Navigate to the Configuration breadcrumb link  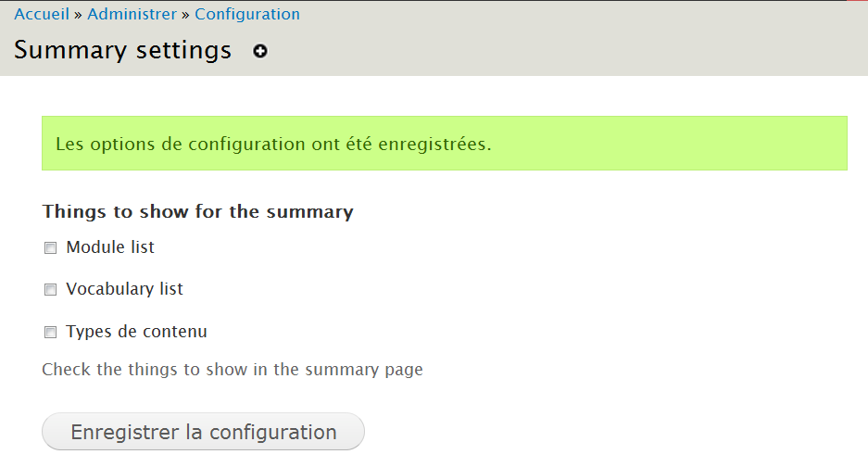tap(247, 14)
